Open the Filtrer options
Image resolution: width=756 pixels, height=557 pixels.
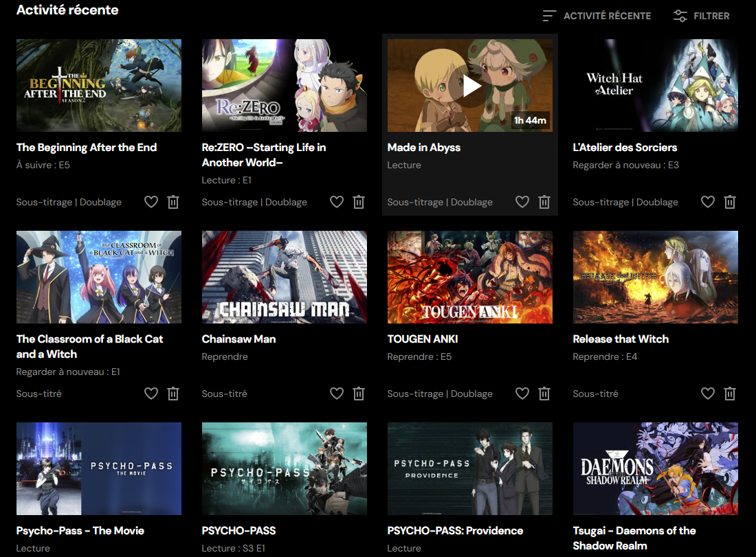coord(702,16)
